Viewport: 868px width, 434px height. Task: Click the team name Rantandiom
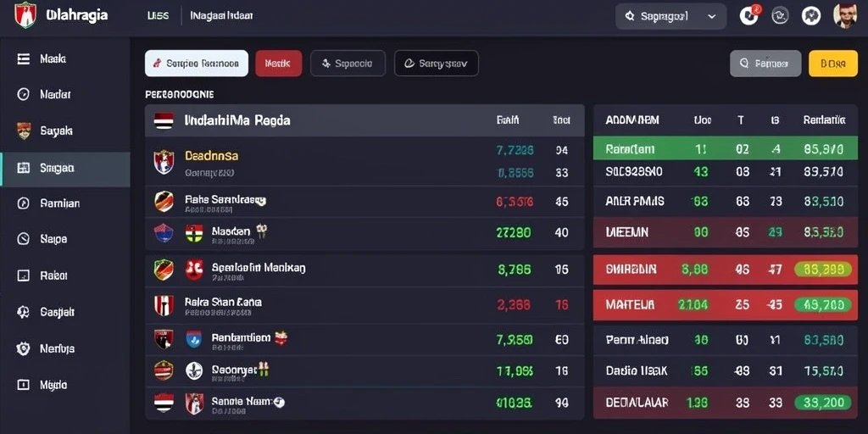(x=241, y=337)
